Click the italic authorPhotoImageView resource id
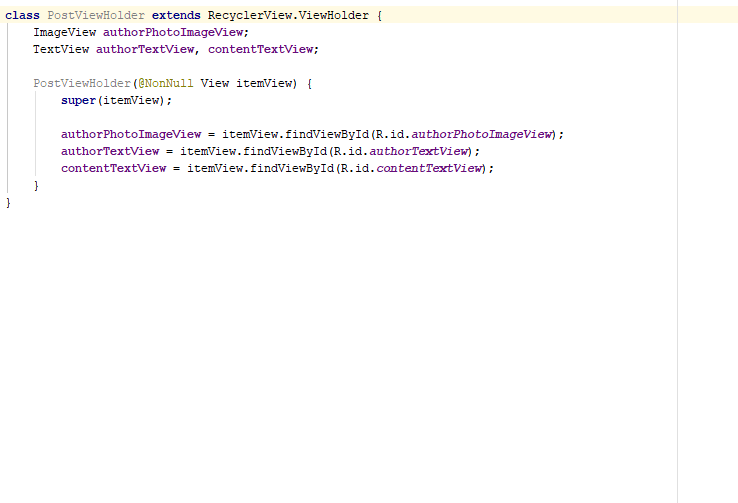738x503 pixels. click(483, 134)
